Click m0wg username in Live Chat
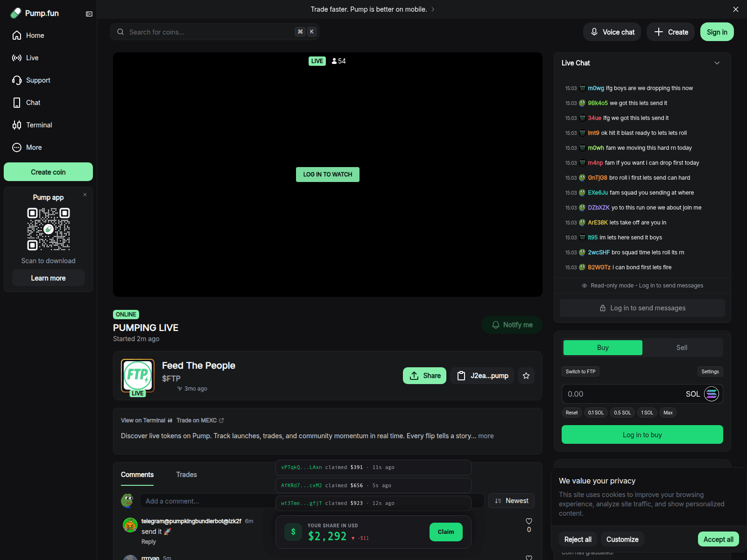The height and width of the screenshot is (560, 747). pyautogui.click(x=596, y=88)
